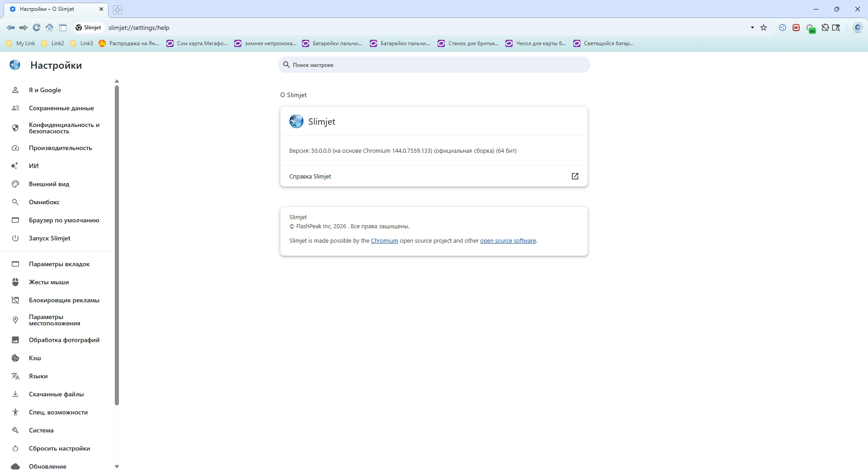Follow the open source software link
The width and height of the screenshot is (868, 470).
pos(508,241)
